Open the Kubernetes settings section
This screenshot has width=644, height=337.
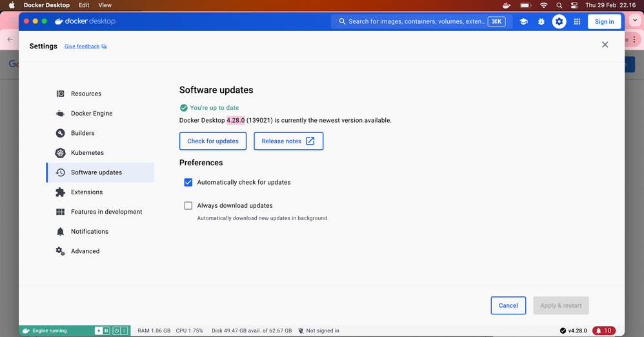click(x=101, y=153)
